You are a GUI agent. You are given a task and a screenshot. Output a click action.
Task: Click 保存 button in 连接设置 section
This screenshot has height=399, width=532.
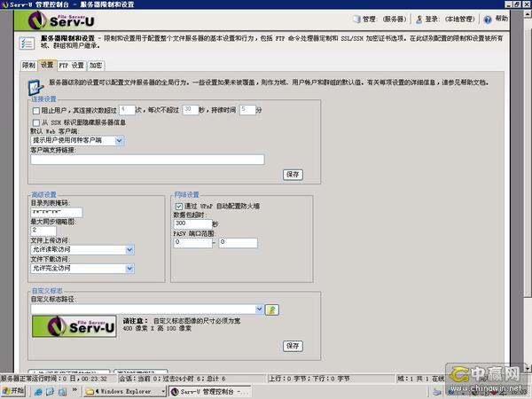[x=293, y=174]
